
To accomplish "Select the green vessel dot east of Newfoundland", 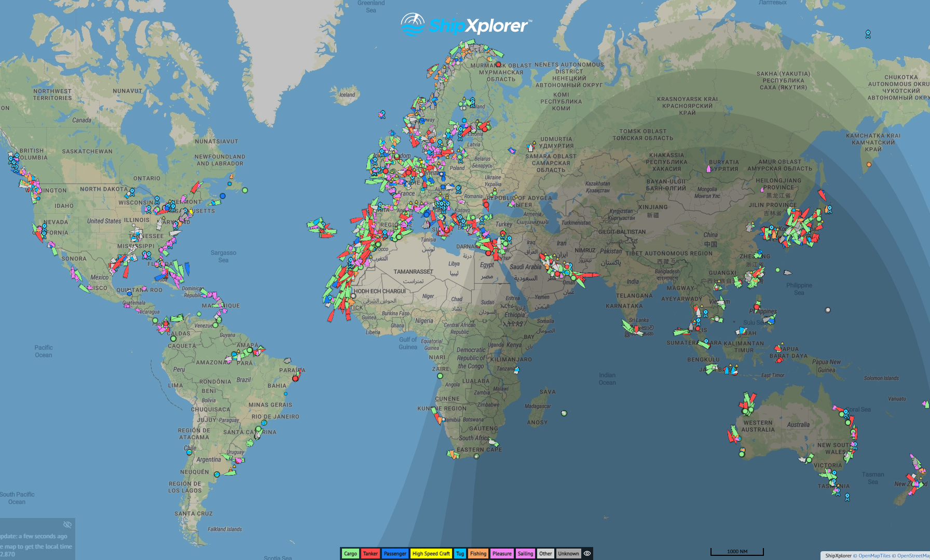I will point(245,190).
